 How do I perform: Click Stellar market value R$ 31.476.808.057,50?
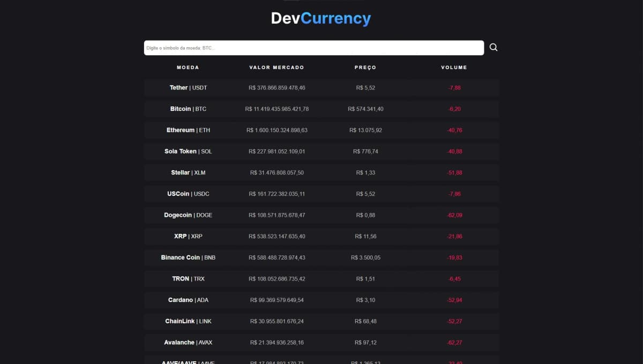pos(277,172)
